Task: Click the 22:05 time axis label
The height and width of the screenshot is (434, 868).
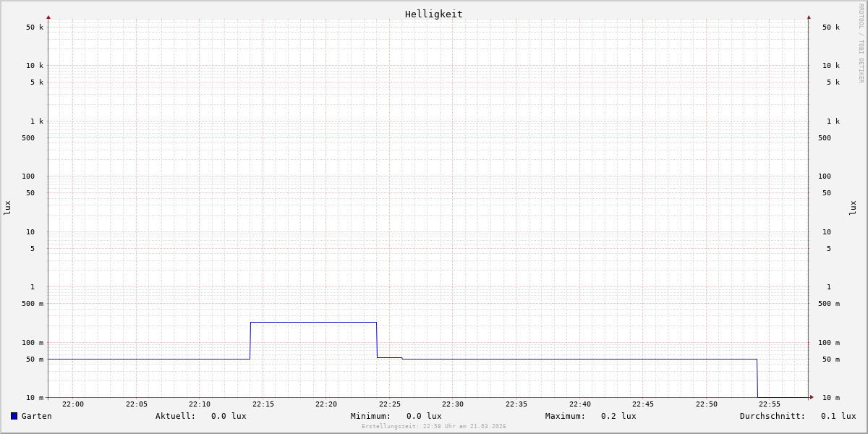Action: click(137, 404)
